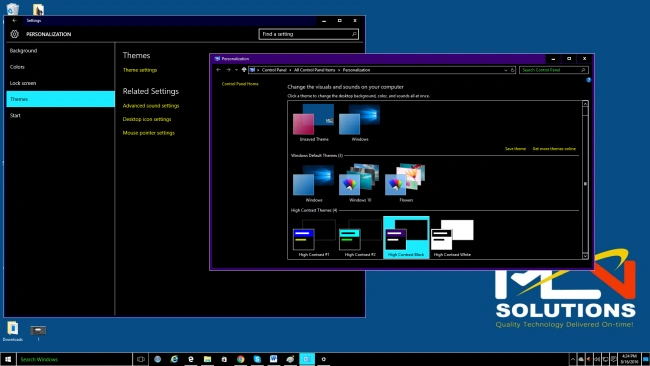Select the Flowers theme

click(x=406, y=183)
